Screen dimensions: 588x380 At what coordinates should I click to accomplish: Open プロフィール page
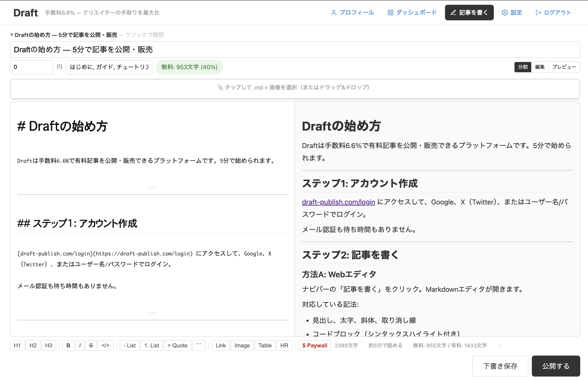coord(352,13)
